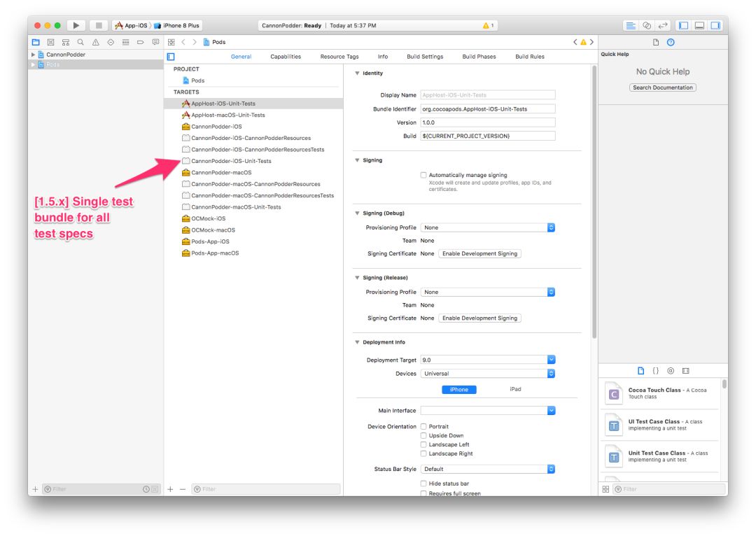Screen dimensions: 756x536
Task: Toggle the right Utilities panel visibility
Action: pos(715,26)
